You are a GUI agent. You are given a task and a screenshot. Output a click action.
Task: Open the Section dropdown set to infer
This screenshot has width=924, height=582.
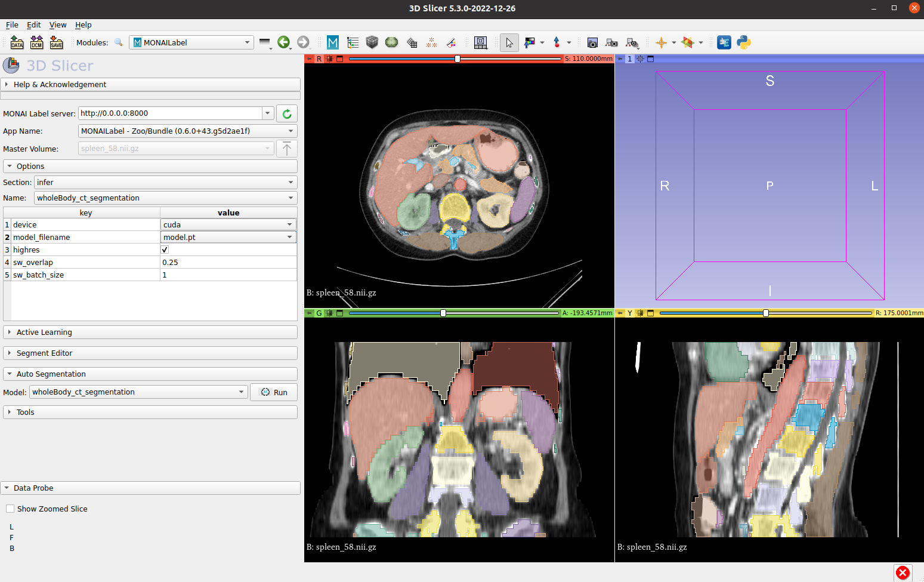[x=166, y=183]
